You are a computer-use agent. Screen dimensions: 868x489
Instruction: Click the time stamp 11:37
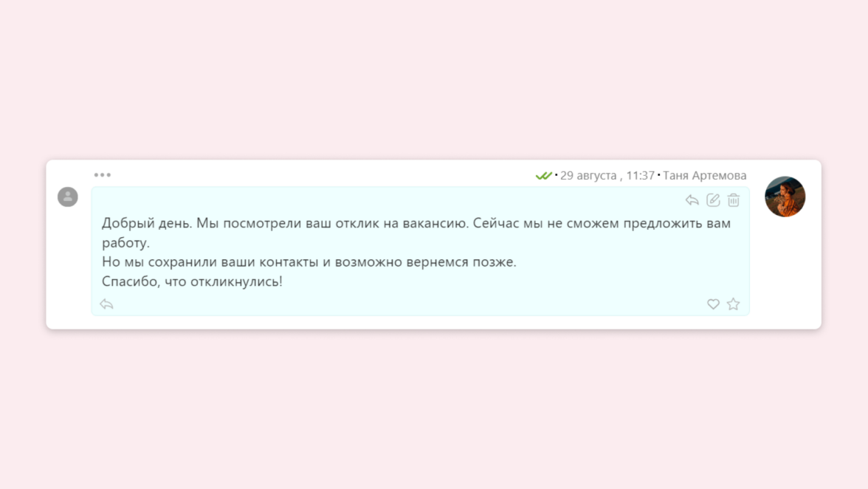coord(641,176)
